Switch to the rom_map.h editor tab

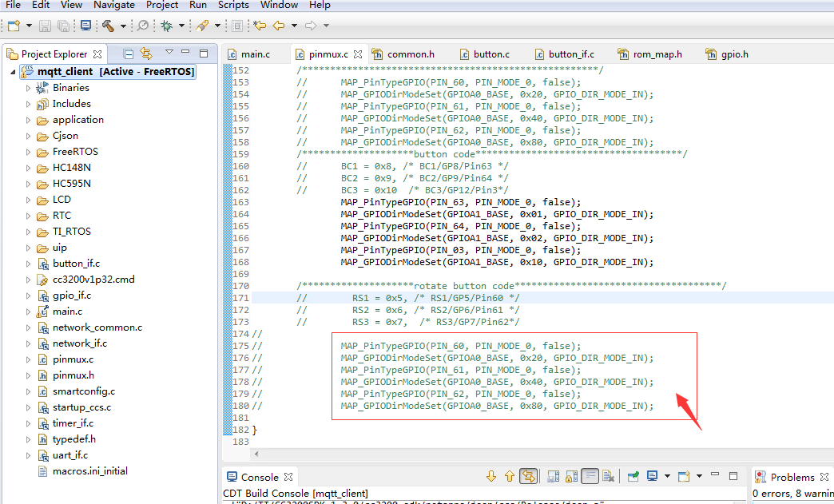(x=650, y=54)
